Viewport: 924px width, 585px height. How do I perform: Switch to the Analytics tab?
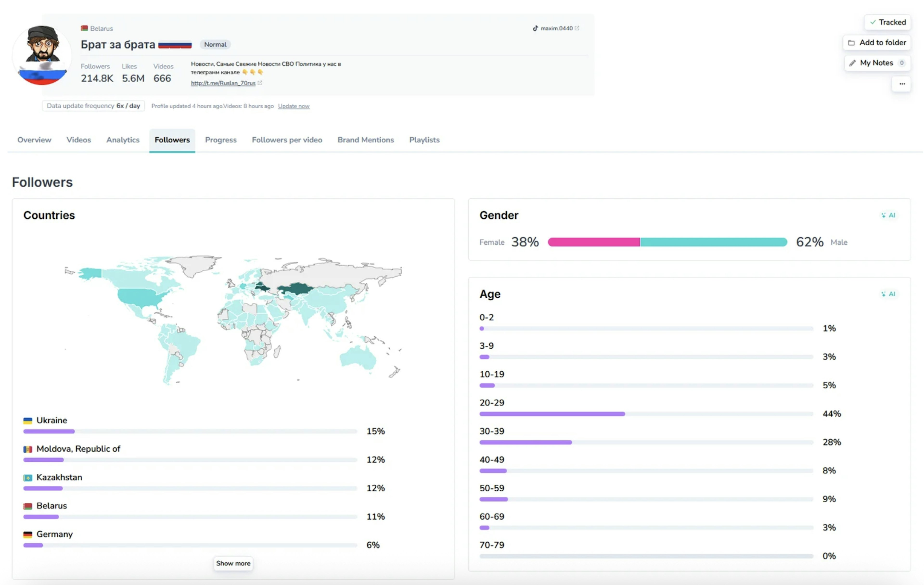click(123, 140)
